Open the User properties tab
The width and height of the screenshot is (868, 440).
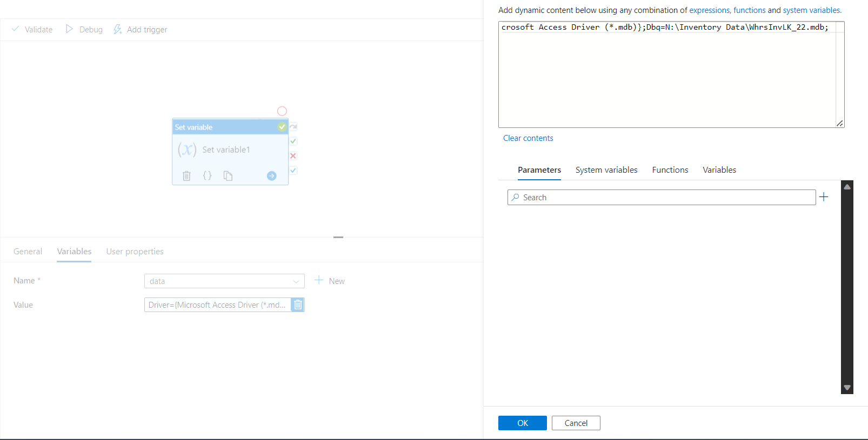(x=135, y=252)
